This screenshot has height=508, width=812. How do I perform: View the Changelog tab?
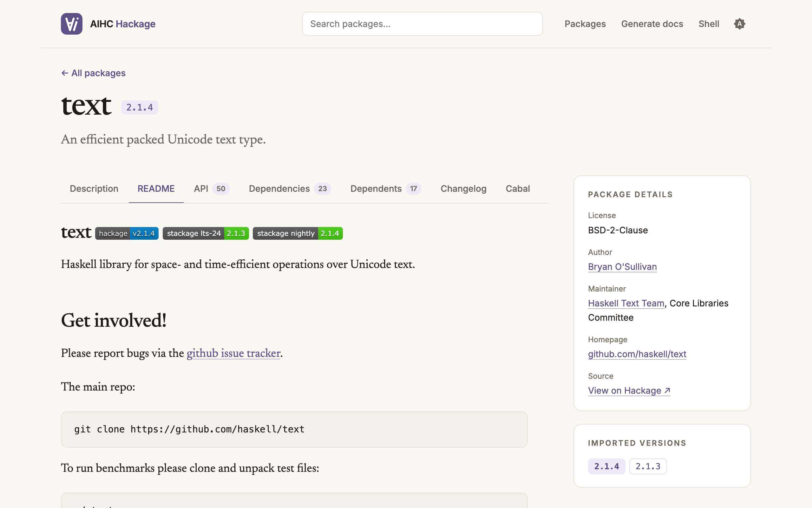coord(463,189)
